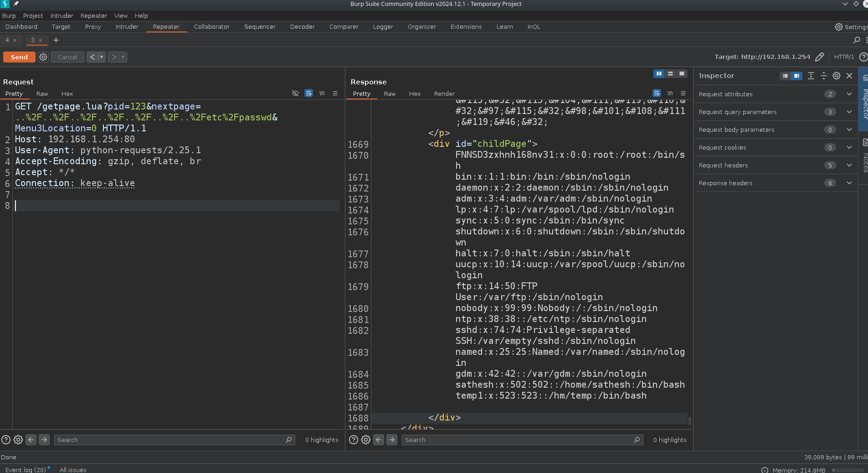
Task: Toggle word wrap in Request editor
Action: coord(308,93)
